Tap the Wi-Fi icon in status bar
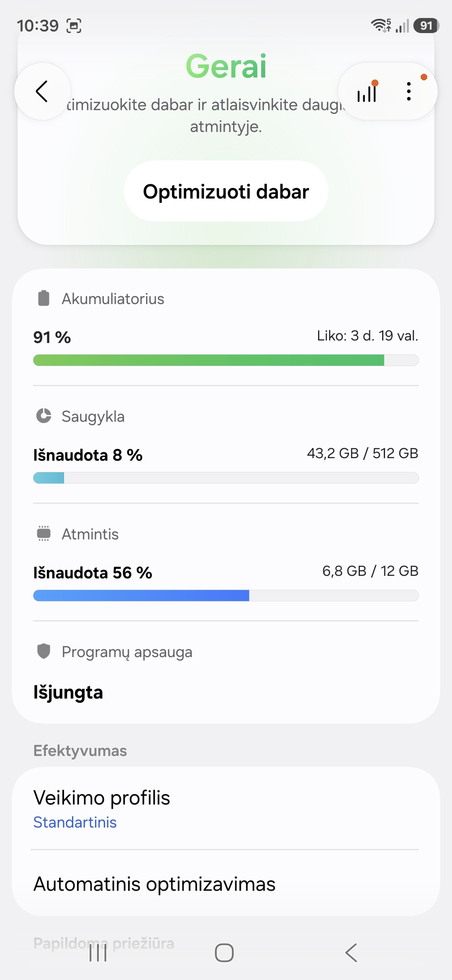 click(x=380, y=26)
